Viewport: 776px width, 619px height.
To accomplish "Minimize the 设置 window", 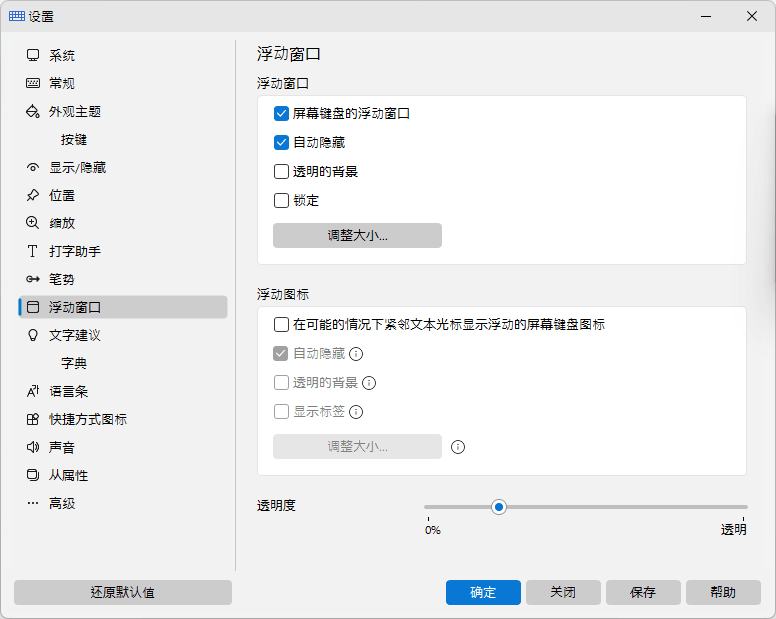I will [x=706, y=16].
